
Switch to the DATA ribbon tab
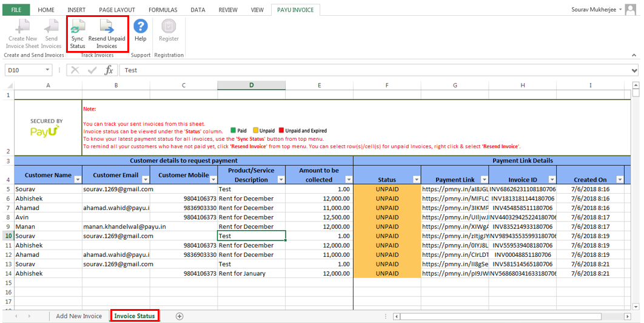tap(198, 10)
